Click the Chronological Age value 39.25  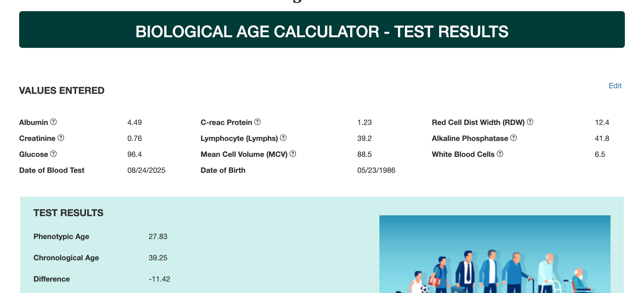tap(158, 258)
